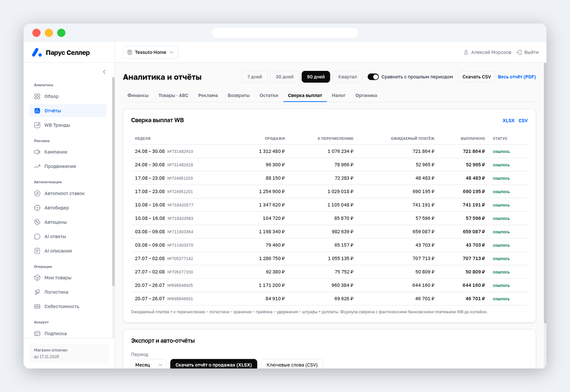The width and height of the screenshot is (570, 392).
Task: Click report number №731482910
Action: pos(180,152)
